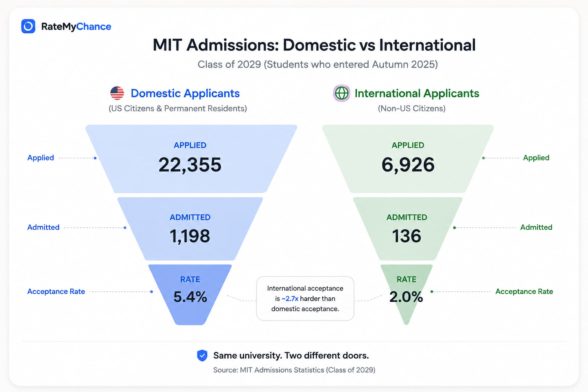Click the blue 'Acceptance Rate' side label
Image resolution: width=588 pixels, height=392 pixels.
coord(56,292)
